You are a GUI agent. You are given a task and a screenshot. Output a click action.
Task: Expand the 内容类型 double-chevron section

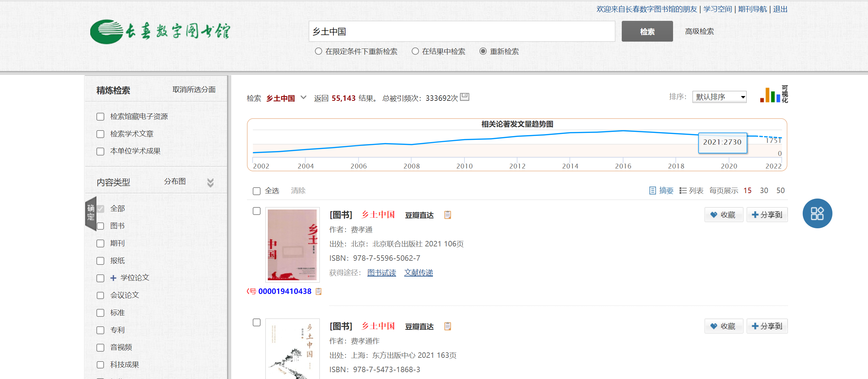210,182
